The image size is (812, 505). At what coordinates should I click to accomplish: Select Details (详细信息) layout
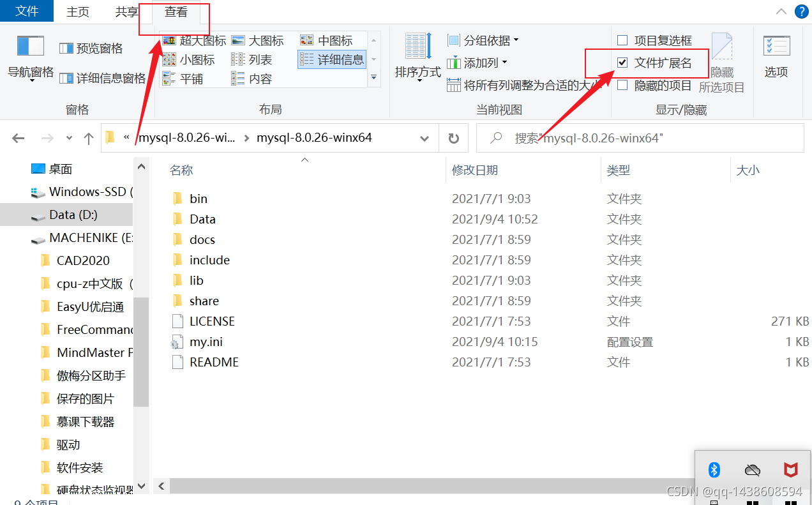point(332,59)
